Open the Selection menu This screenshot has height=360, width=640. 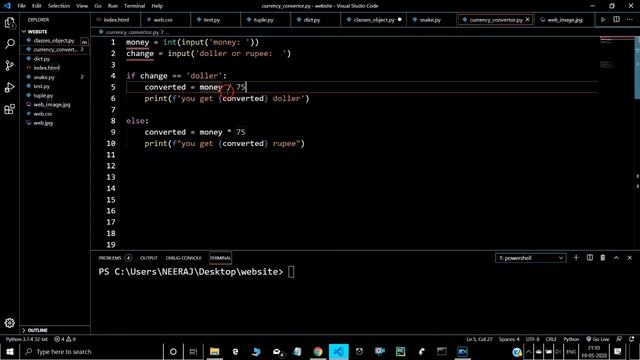(x=59, y=6)
